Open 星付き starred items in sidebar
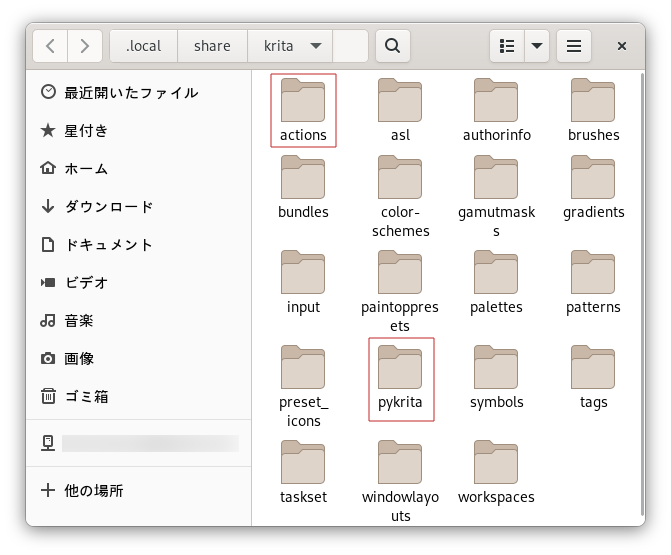 139,131
